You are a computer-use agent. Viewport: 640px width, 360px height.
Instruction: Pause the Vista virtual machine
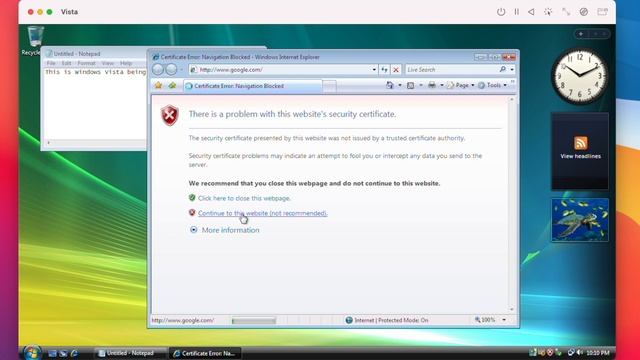[x=516, y=12]
